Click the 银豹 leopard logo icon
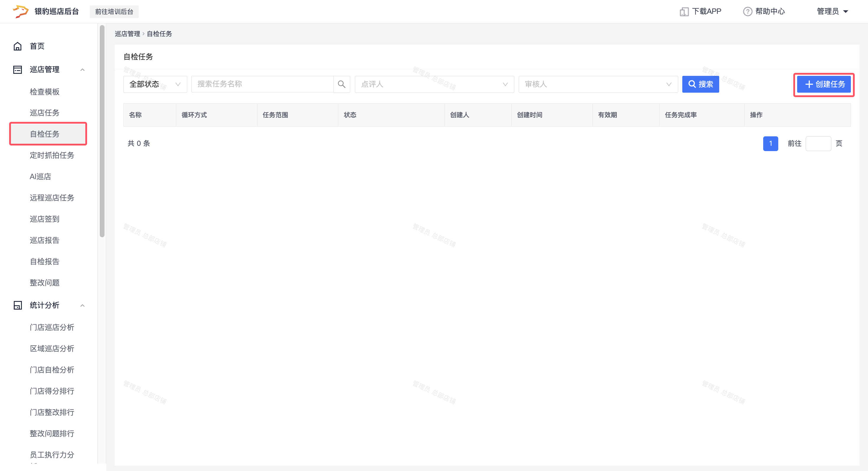The width and height of the screenshot is (868, 471). coord(20,12)
